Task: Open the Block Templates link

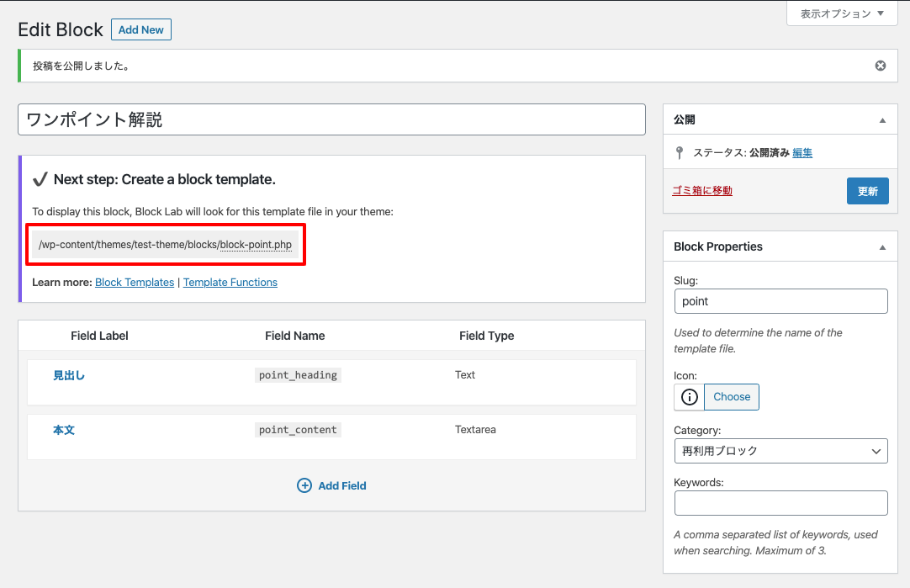Action: click(x=134, y=282)
